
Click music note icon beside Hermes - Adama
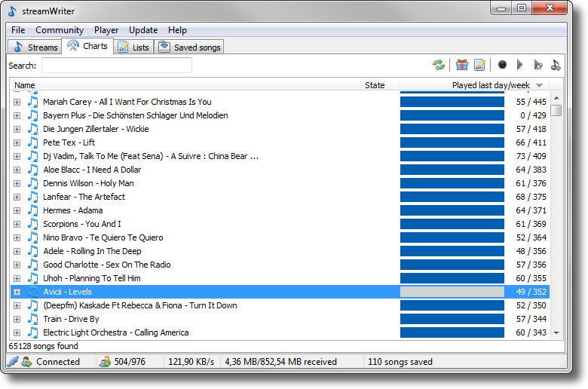point(33,210)
